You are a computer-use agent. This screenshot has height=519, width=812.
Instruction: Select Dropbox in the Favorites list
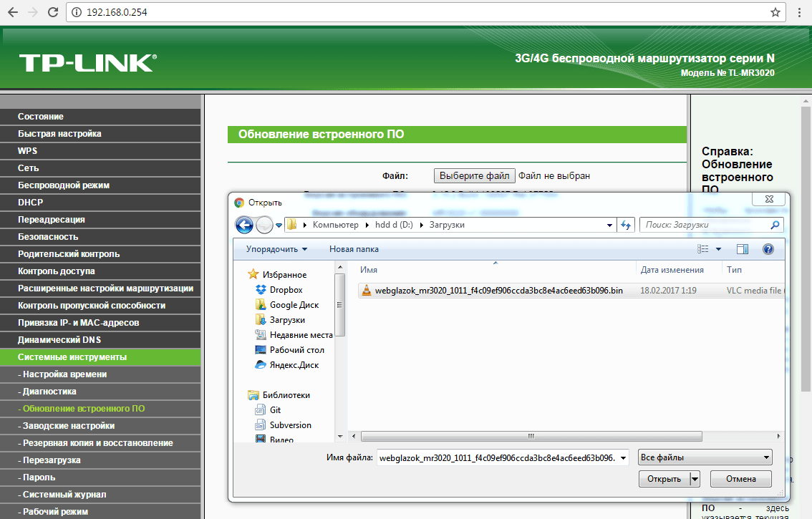point(286,290)
